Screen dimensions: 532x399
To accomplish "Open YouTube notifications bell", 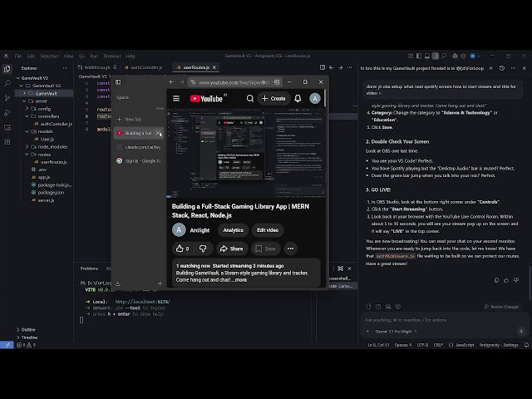I will click(298, 98).
